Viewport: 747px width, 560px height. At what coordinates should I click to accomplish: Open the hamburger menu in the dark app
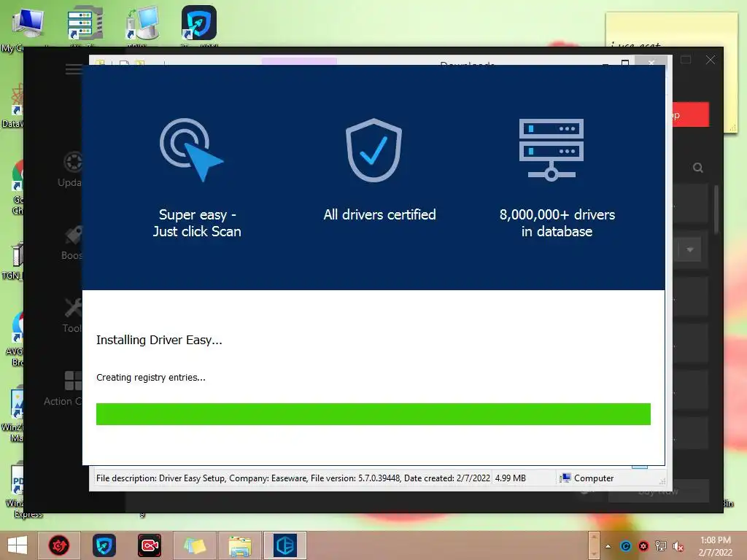74,69
